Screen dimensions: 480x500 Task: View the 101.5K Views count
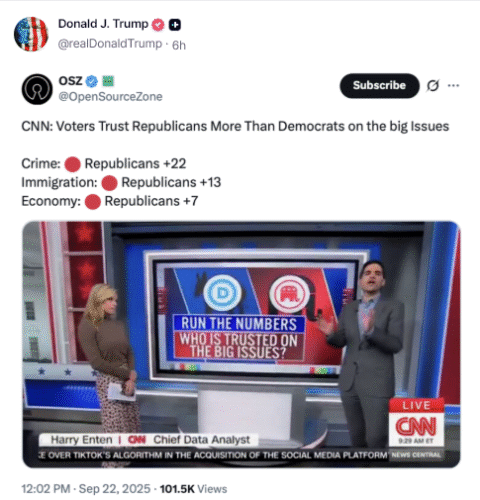coord(193,489)
